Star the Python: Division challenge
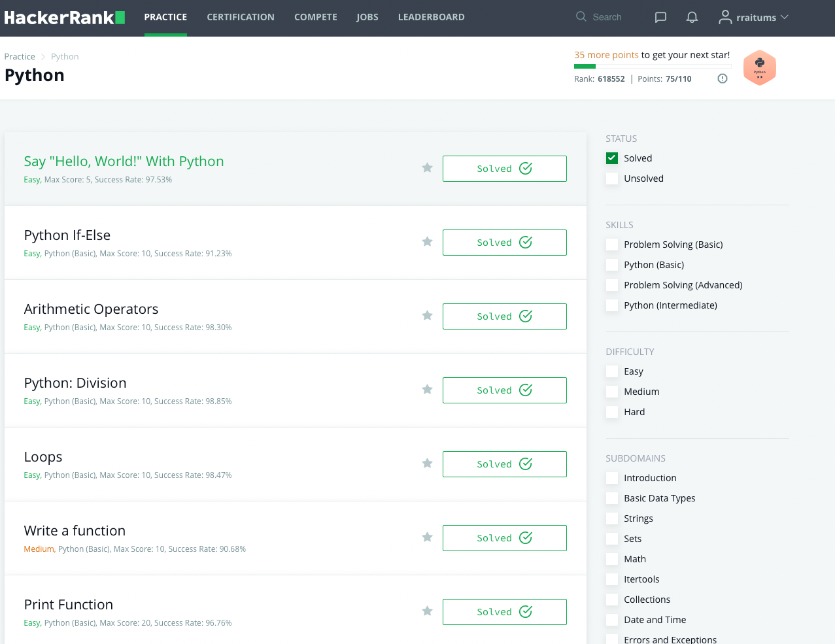This screenshot has height=644, width=835. [x=427, y=390]
